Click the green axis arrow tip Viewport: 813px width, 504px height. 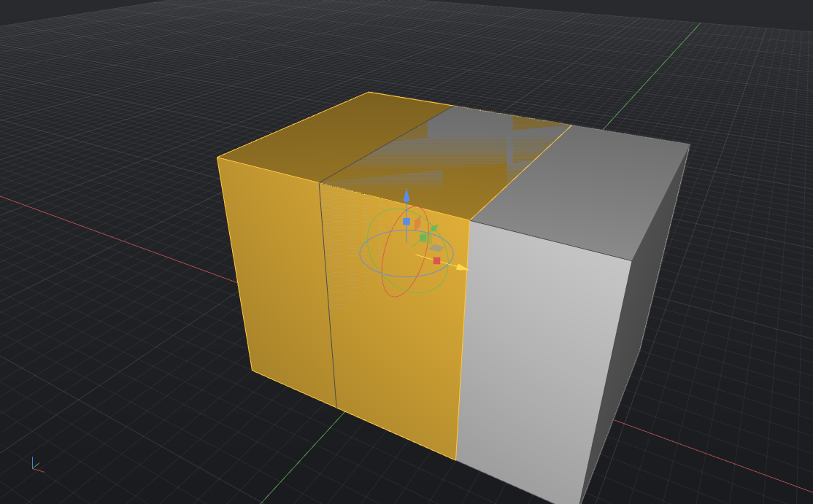(x=434, y=228)
